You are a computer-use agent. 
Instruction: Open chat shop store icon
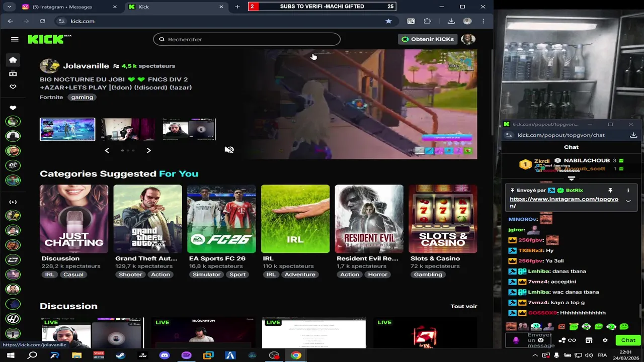coord(589,340)
